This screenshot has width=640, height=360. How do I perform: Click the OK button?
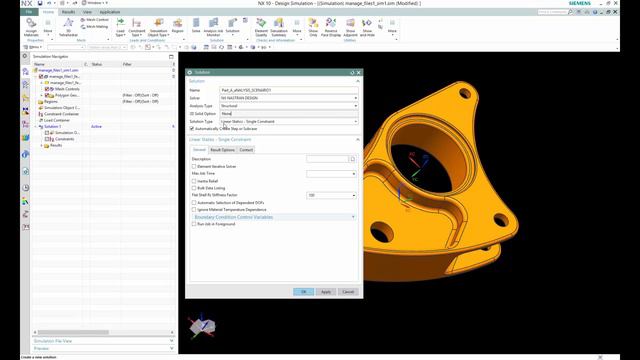(x=303, y=292)
